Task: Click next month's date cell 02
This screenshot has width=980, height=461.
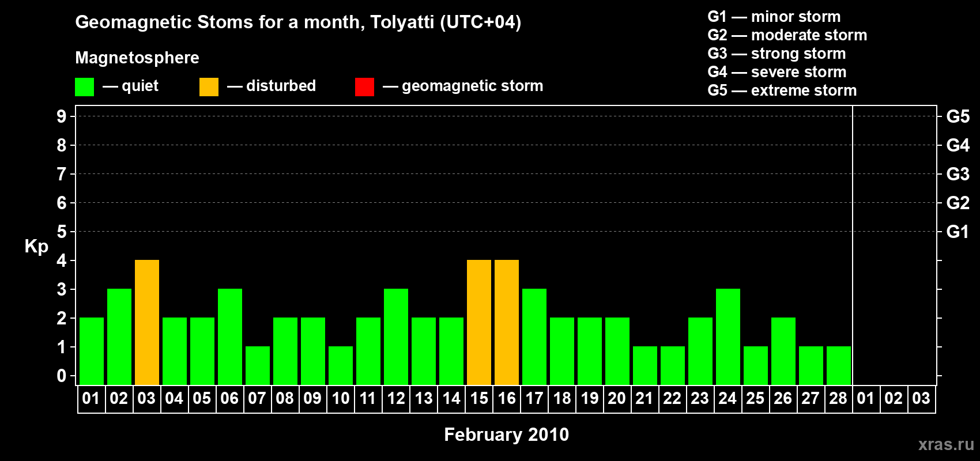Action: [894, 399]
